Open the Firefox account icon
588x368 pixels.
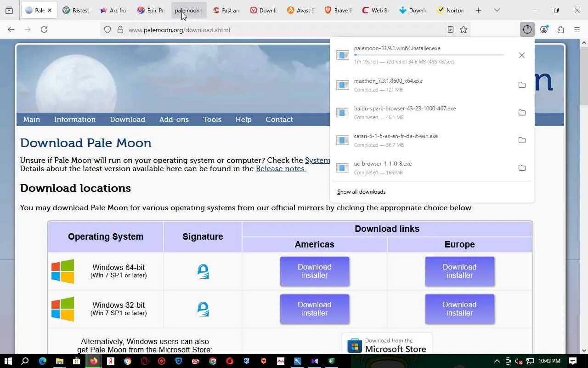point(544,29)
